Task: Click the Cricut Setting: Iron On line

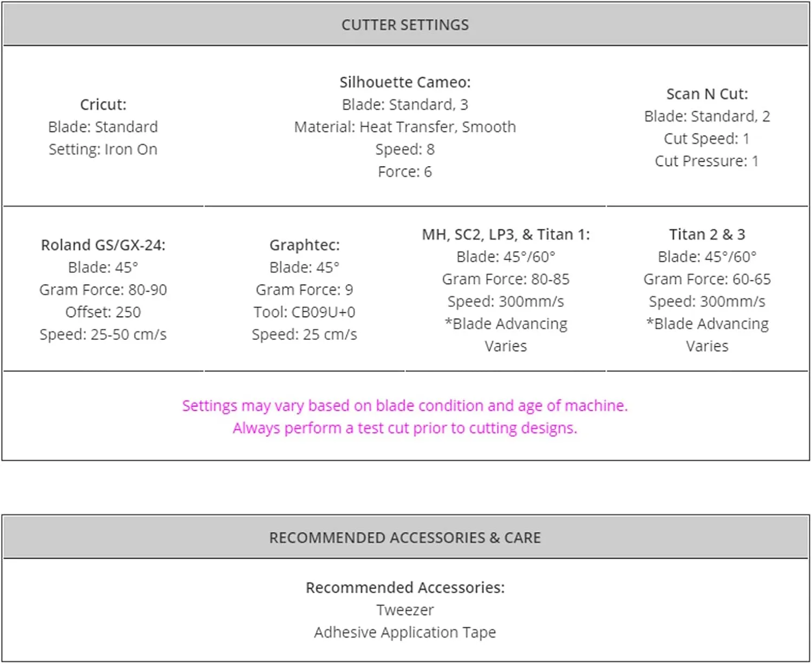Action: pyautogui.click(x=103, y=149)
